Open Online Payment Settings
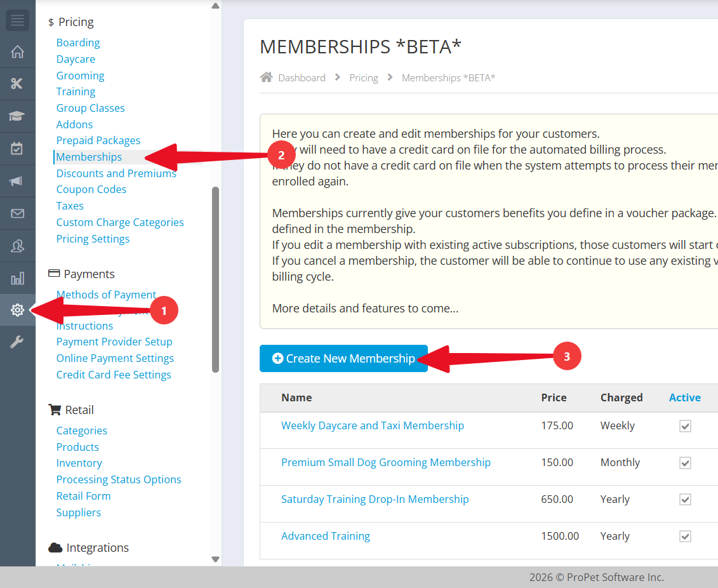The image size is (718, 588). click(x=115, y=359)
